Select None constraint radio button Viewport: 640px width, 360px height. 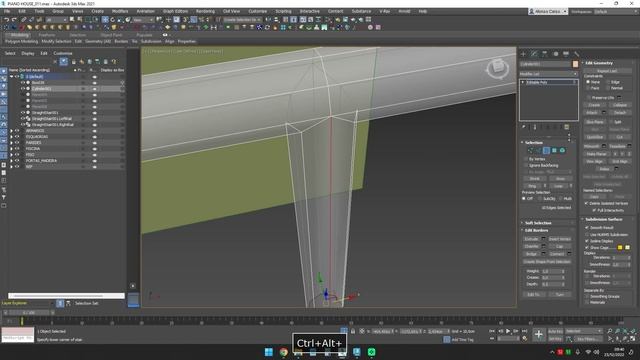click(x=588, y=82)
